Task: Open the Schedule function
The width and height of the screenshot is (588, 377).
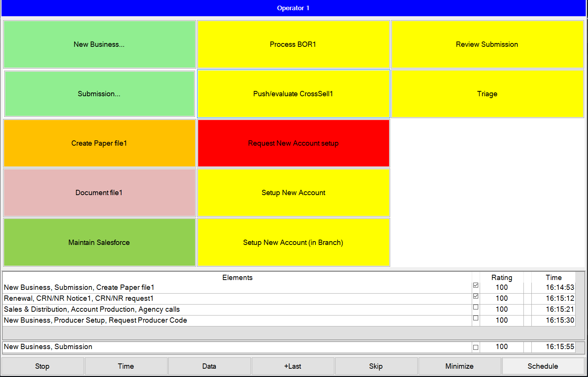Action: [x=543, y=366]
